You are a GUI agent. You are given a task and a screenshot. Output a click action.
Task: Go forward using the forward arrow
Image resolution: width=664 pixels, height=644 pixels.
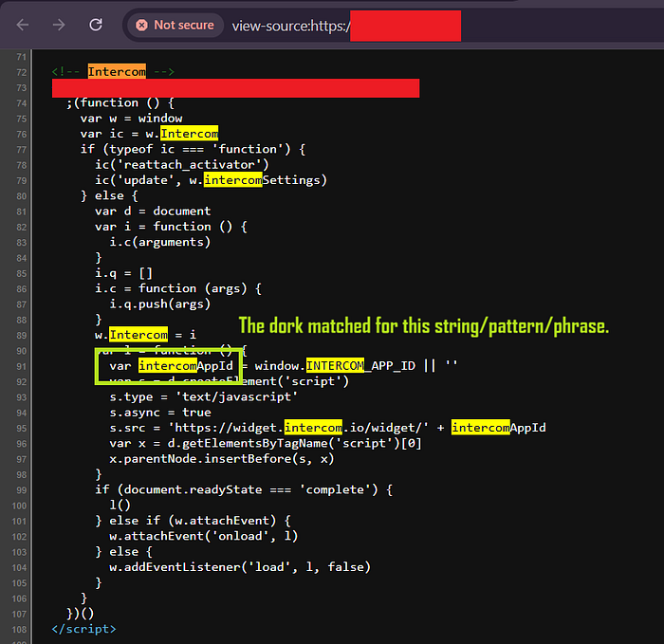tap(59, 25)
